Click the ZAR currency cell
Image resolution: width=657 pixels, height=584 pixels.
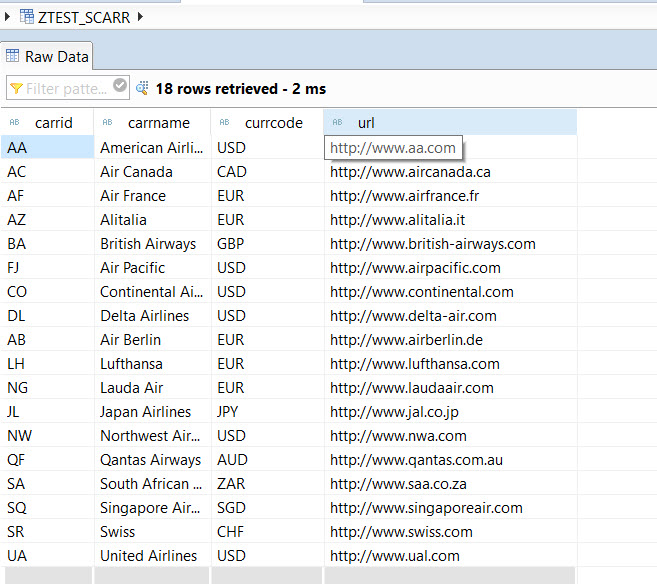(x=268, y=484)
